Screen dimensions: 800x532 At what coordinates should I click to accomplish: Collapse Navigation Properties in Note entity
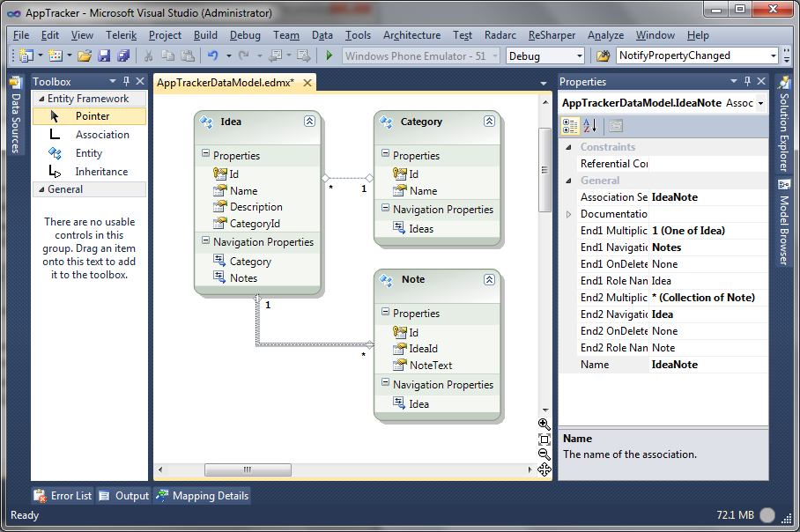[x=385, y=382]
